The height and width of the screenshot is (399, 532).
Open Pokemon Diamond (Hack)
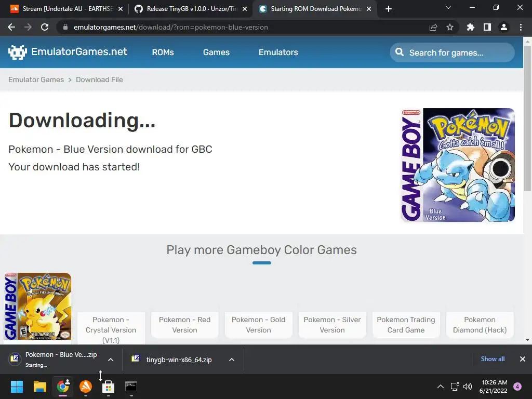480,325
